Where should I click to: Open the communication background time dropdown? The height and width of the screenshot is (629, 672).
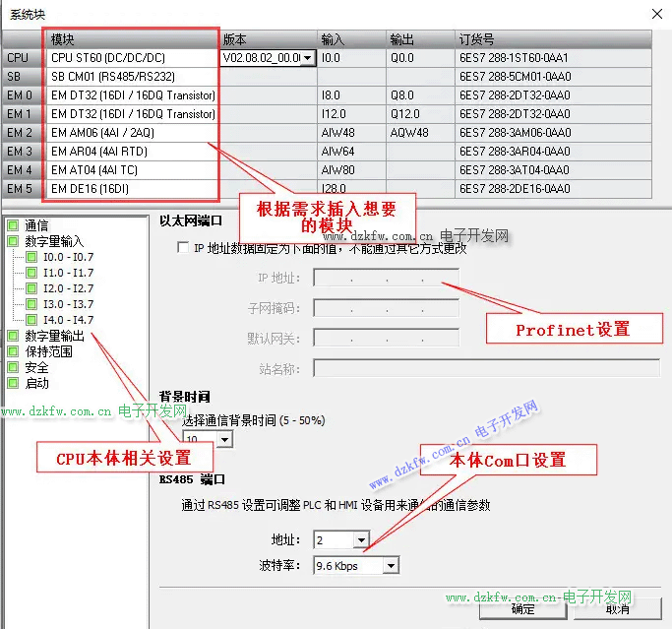225,440
